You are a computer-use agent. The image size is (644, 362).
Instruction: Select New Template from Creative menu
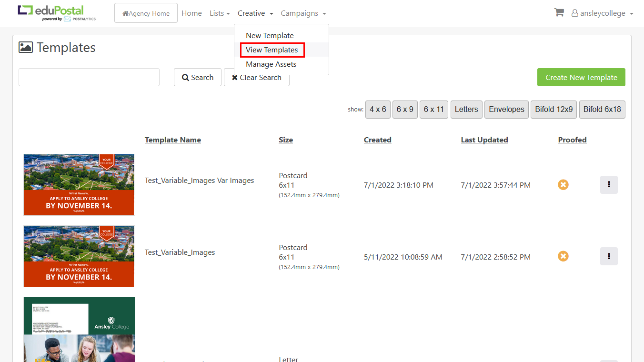pyautogui.click(x=270, y=36)
